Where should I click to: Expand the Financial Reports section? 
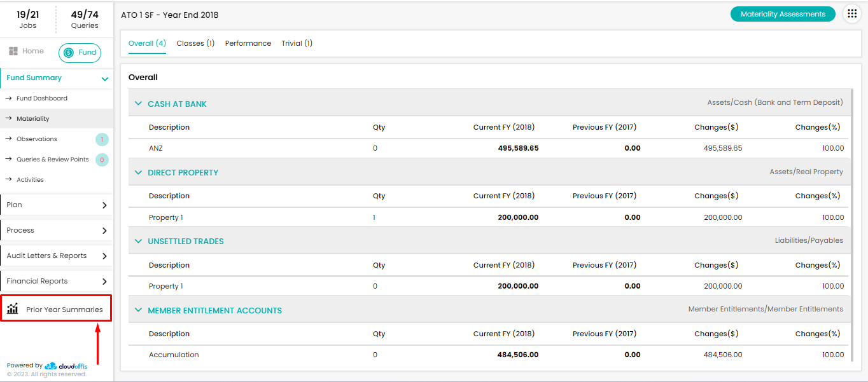point(104,282)
